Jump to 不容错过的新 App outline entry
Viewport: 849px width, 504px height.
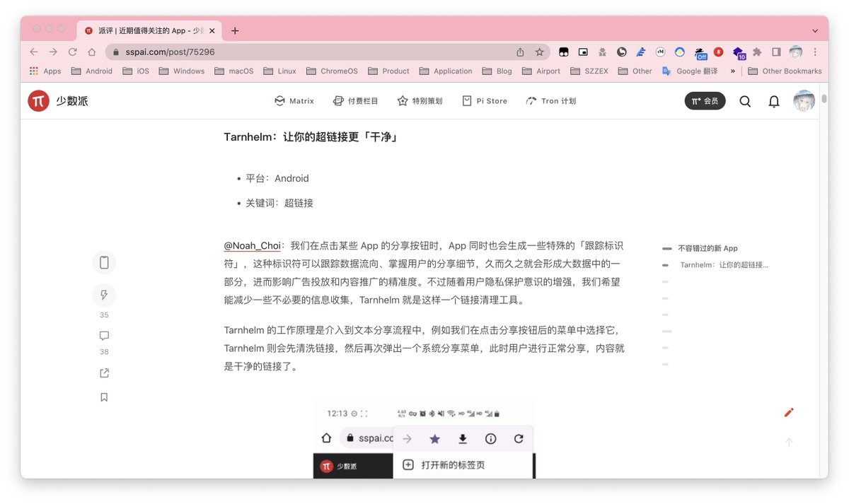tap(707, 248)
